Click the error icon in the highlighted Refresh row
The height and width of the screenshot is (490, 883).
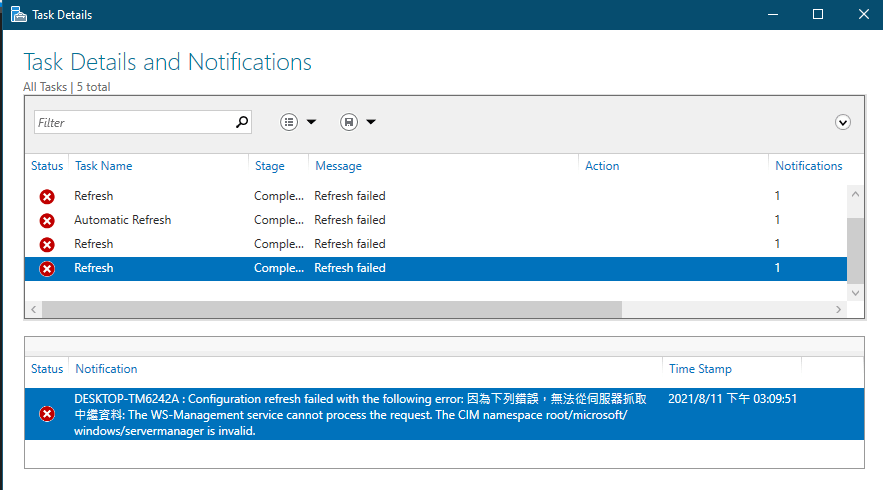point(47,269)
